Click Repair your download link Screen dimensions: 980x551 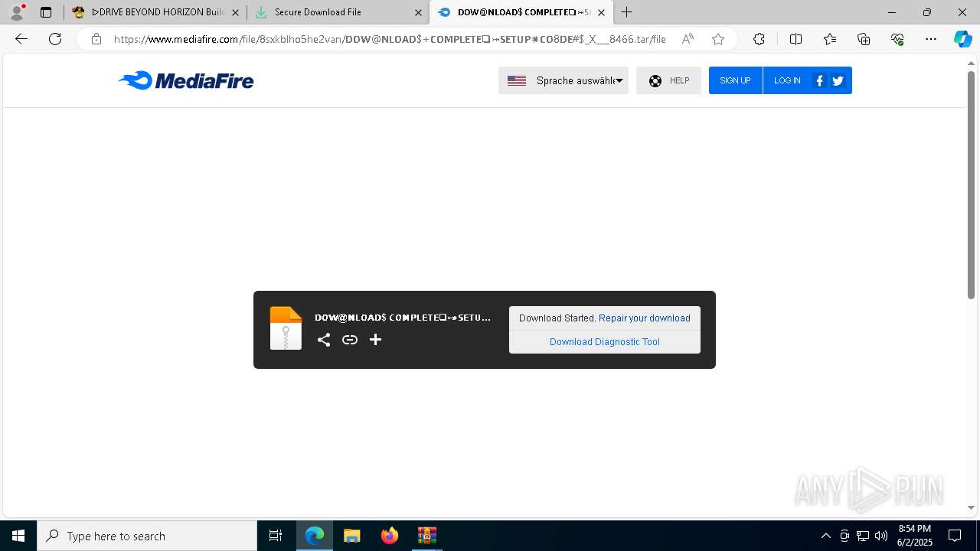[645, 318]
